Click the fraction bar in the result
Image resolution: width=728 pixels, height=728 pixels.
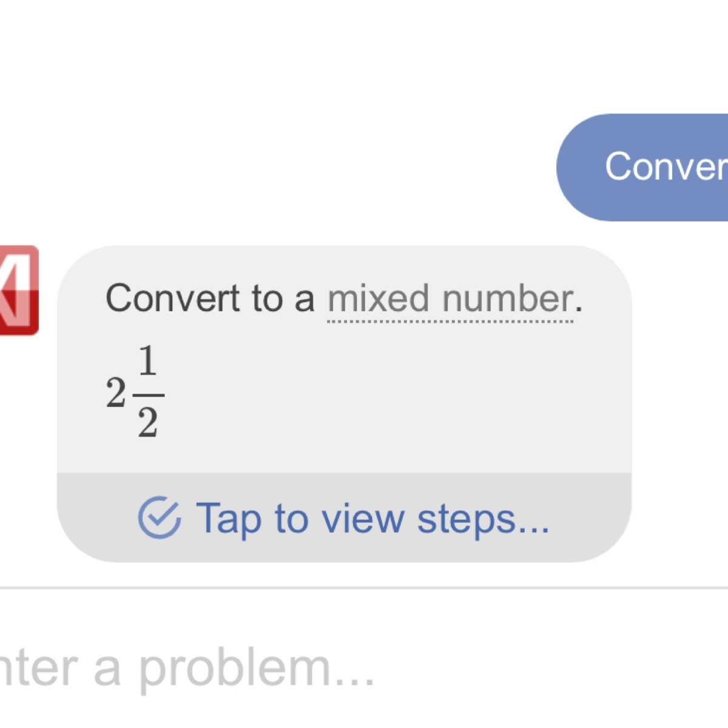(x=148, y=394)
